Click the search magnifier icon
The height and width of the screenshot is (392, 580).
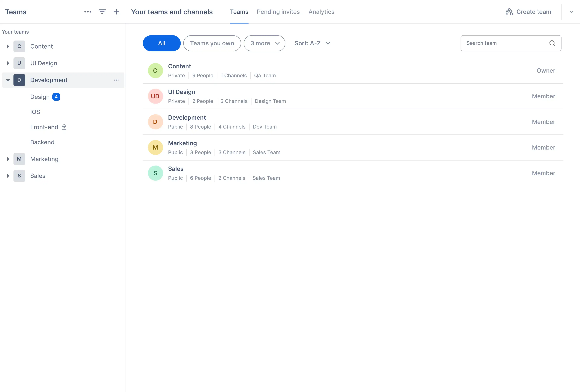(552, 43)
